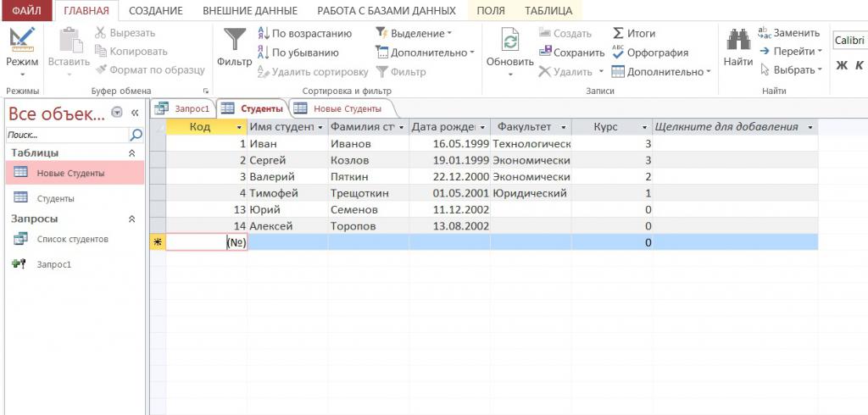This screenshot has width=868, height=415.
Task: Collapse the navigation pane with « button
Action: pyautogui.click(x=134, y=113)
